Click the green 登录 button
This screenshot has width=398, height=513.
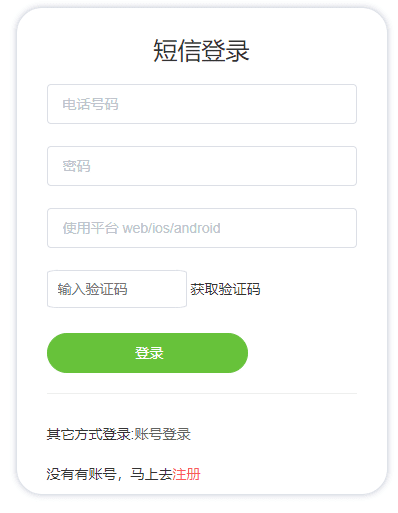147,353
